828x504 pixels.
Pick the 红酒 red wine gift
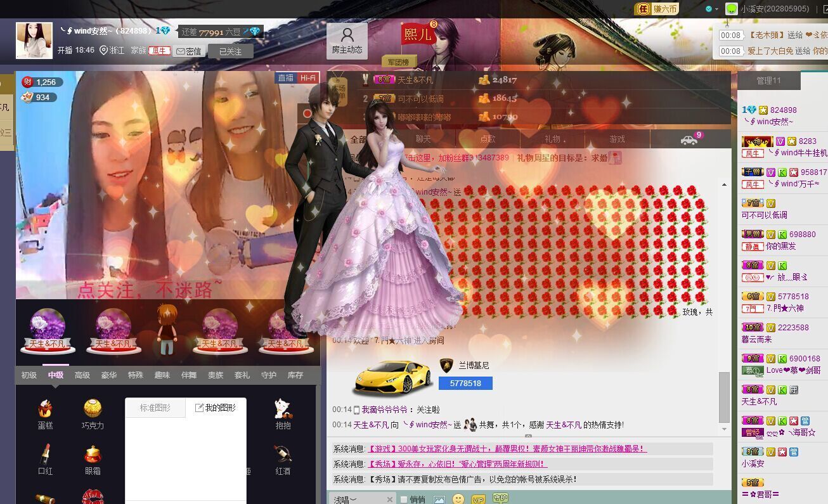tap(283, 459)
